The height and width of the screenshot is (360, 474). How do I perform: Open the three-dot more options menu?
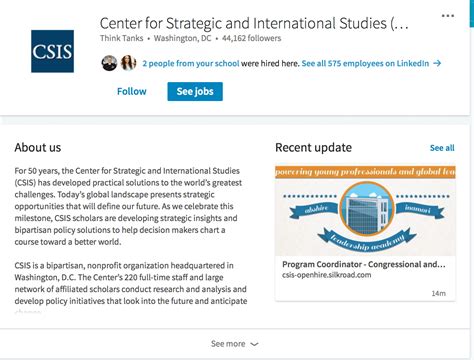(x=447, y=16)
